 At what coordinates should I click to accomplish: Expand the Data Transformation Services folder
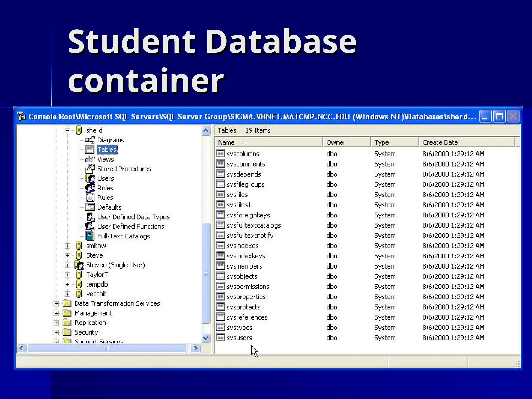(x=56, y=303)
